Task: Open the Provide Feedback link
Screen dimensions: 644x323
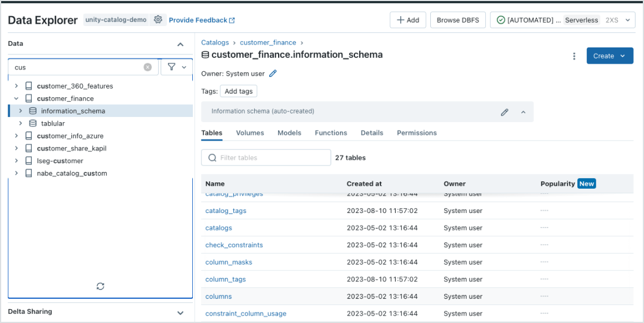Action: (x=202, y=20)
